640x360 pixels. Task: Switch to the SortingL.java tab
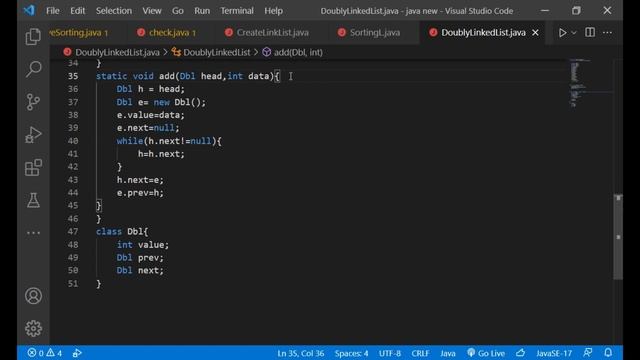tap(370, 33)
